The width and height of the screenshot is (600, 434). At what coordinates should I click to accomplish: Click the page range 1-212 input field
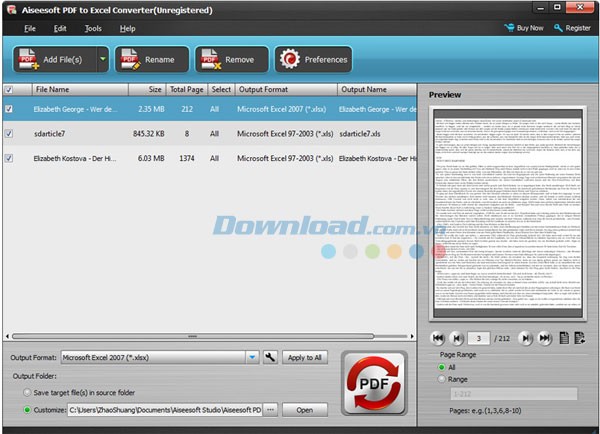(x=514, y=394)
